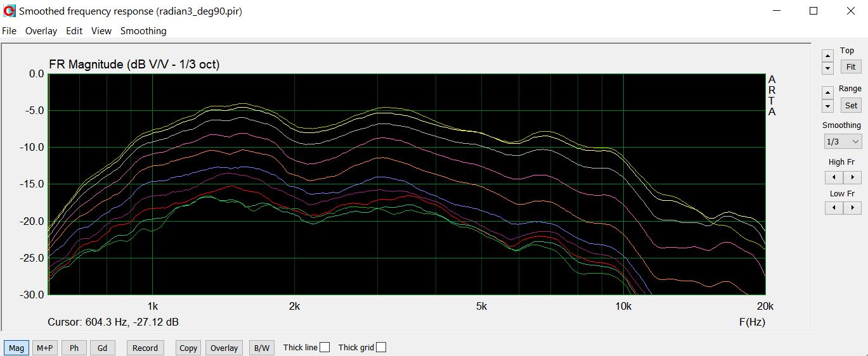The image size is (868, 356).
Task: Shift High Fr left arrow
Action: [834, 177]
